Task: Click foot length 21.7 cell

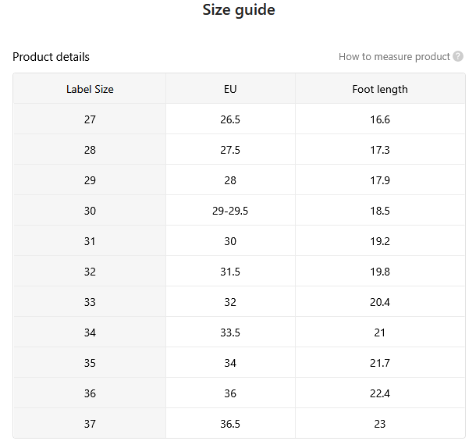Action: click(380, 363)
